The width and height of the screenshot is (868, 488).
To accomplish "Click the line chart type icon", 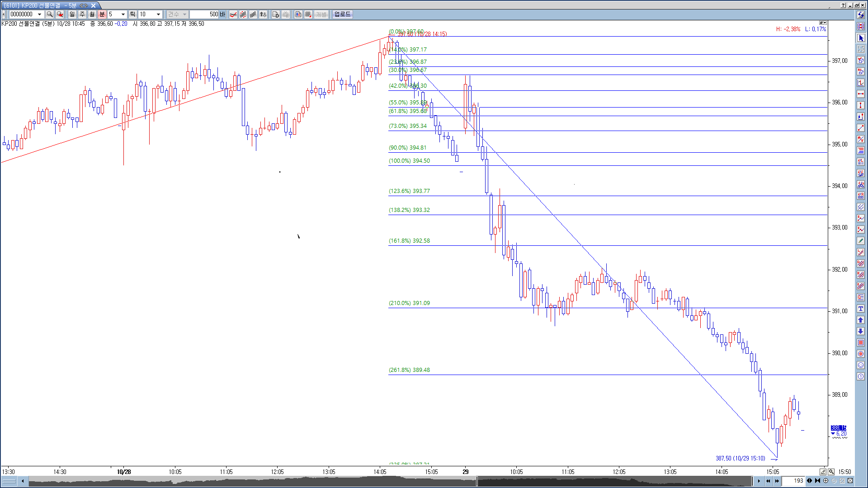I will tap(233, 14).
